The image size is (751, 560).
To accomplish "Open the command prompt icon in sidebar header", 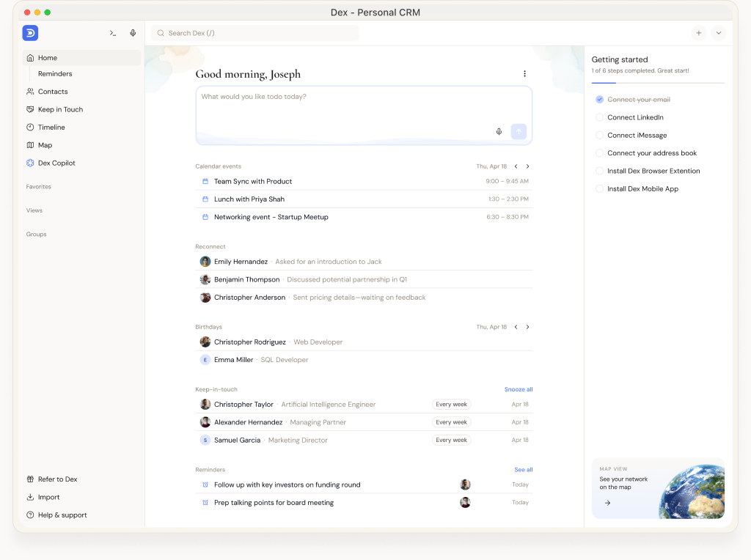I will pyautogui.click(x=112, y=33).
